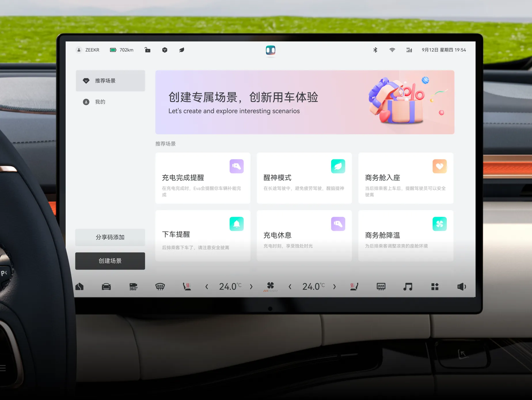
Task: Open the 商务舱降温 scenario card
Action: 406,236
